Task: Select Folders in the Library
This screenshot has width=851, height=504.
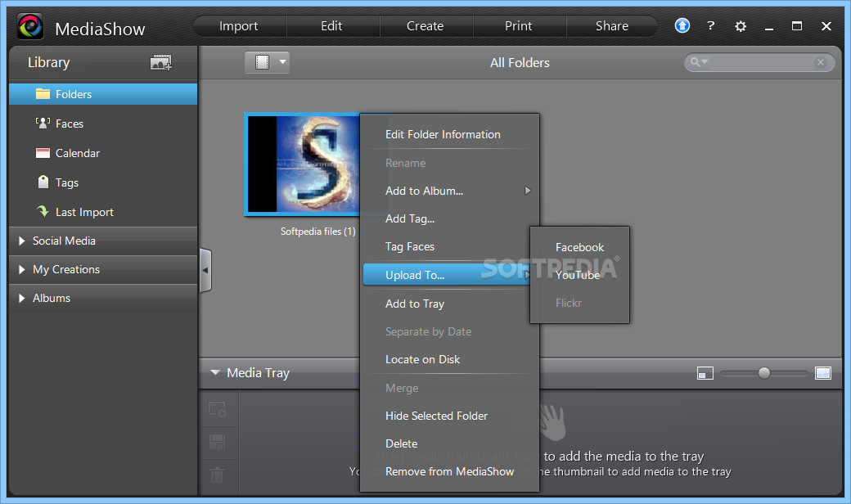Action: coord(103,94)
